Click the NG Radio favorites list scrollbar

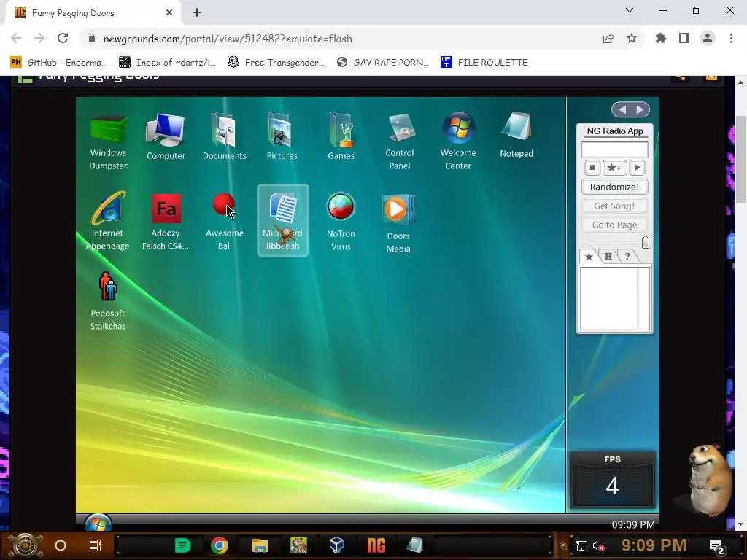(643, 298)
